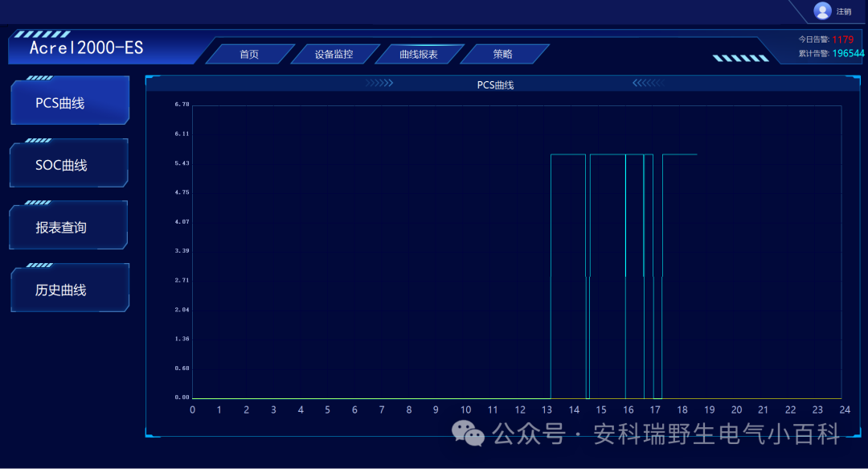Switch to the 设备监控 tab
Image resolution: width=868 pixels, height=469 pixels.
[334, 55]
